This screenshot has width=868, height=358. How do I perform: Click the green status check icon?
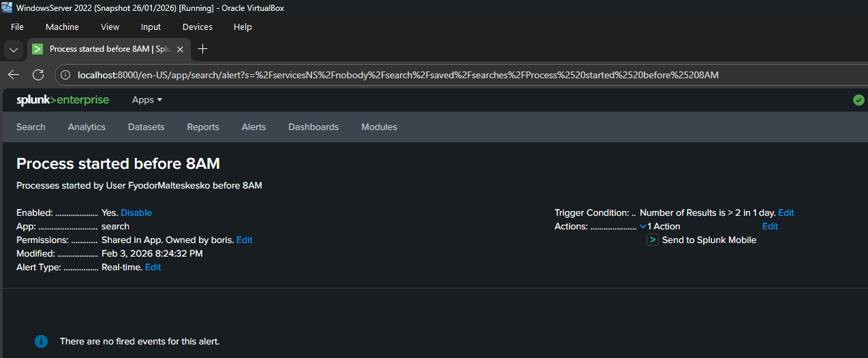click(x=858, y=100)
